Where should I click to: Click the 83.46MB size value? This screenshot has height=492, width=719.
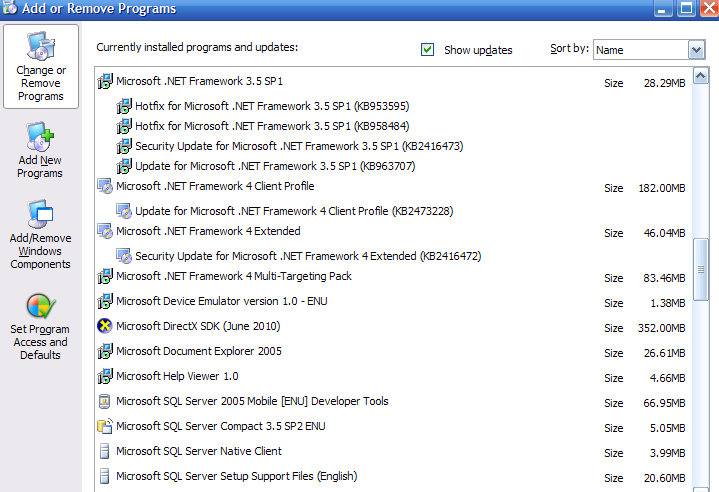pyautogui.click(x=664, y=278)
